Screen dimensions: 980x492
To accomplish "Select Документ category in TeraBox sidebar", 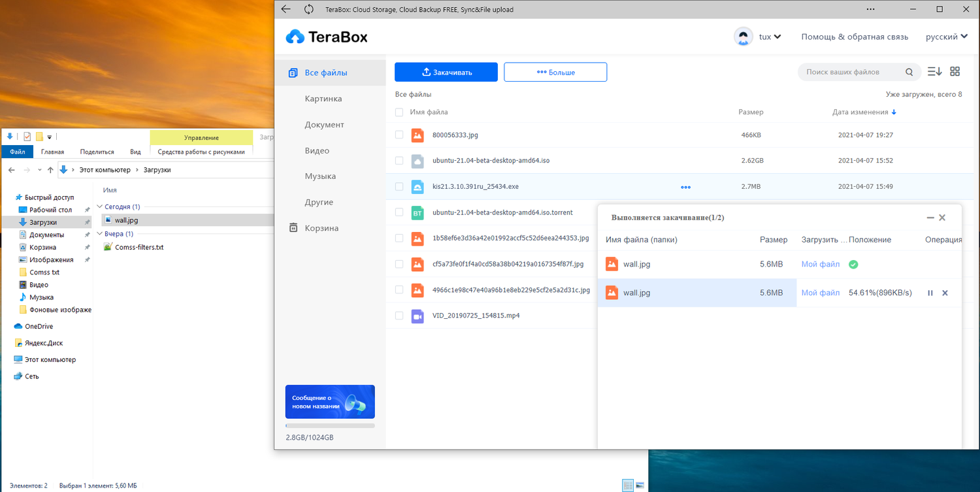I will coord(324,125).
